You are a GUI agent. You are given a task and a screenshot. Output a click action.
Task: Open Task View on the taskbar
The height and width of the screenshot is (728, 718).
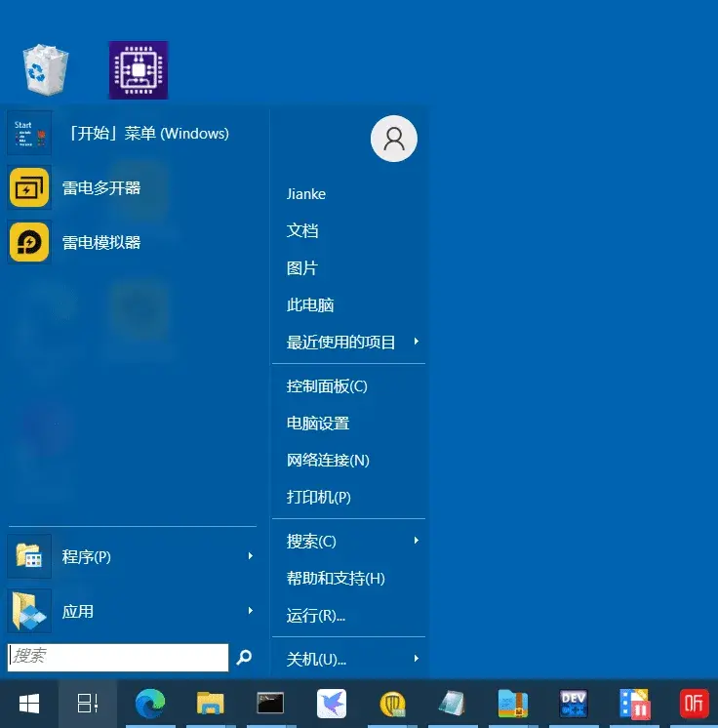click(88, 704)
